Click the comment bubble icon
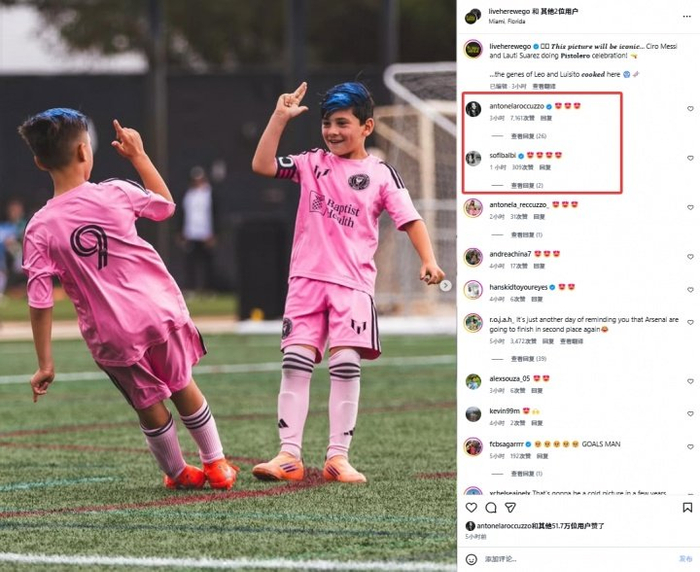Image resolution: width=700 pixels, height=572 pixels. [x=491, y=507]
